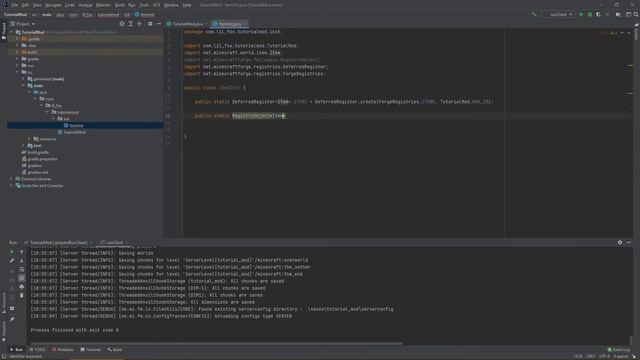Click the console horizontal scrollbar

click(x=216, y=343)
